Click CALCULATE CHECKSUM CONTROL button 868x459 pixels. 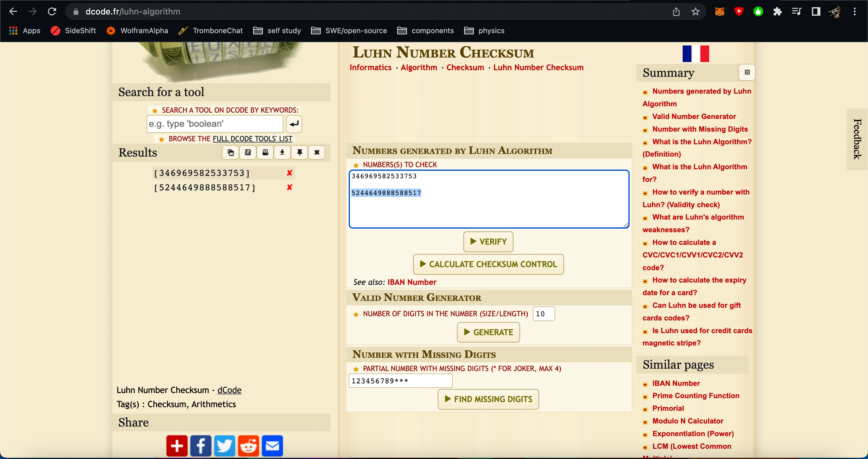(x=488, y=264)
